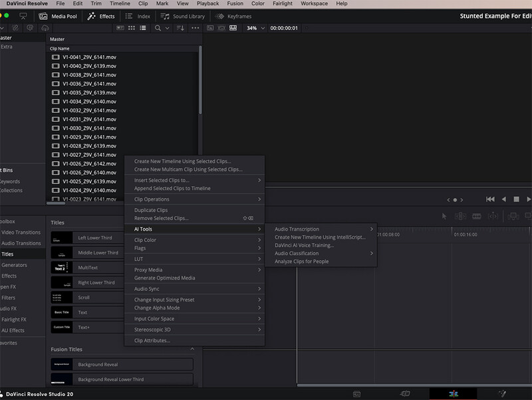Go to the Edit page icon
This screenshot has height=400, width=532.
coord(454,393)
